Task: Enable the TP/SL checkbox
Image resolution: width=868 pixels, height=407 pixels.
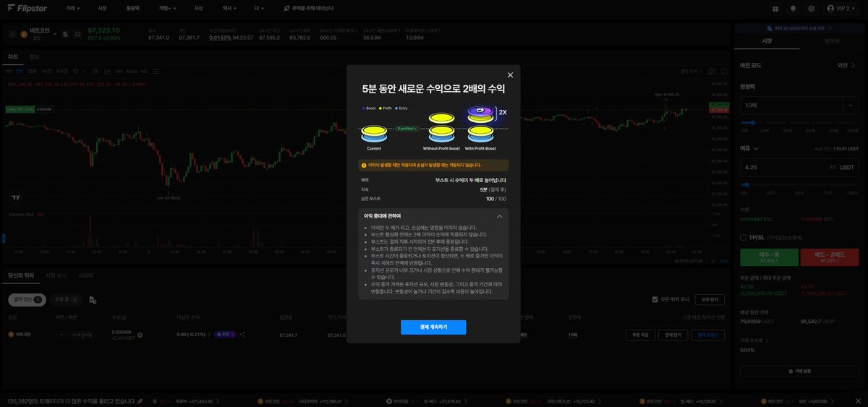Action: coord(744,237)
